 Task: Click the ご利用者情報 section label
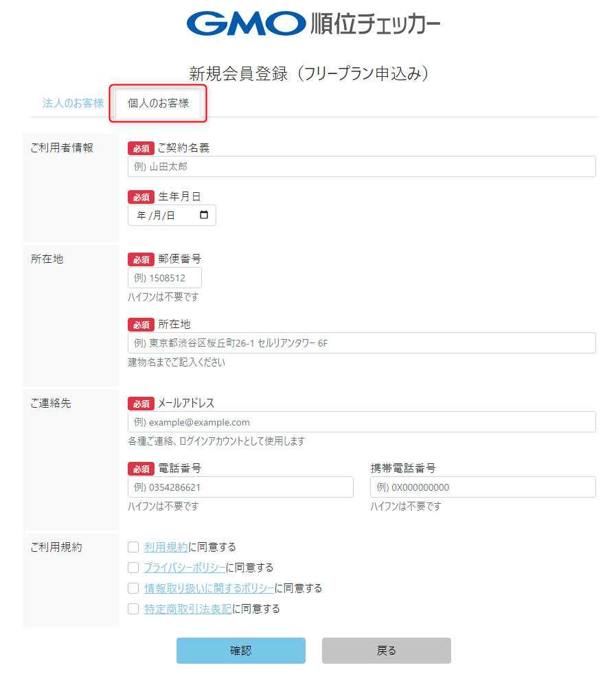(62, 148)
